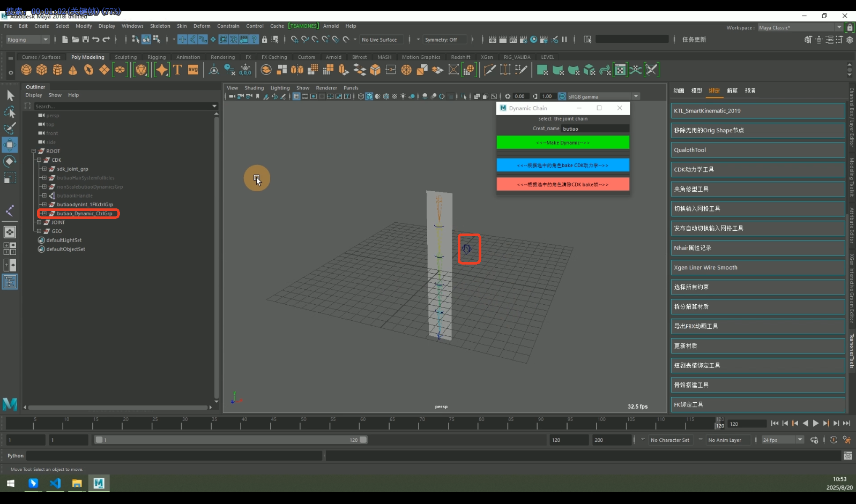Save the scene using the toolbar icon
This screenshot has width=856, height=504.
pos(85,40)
